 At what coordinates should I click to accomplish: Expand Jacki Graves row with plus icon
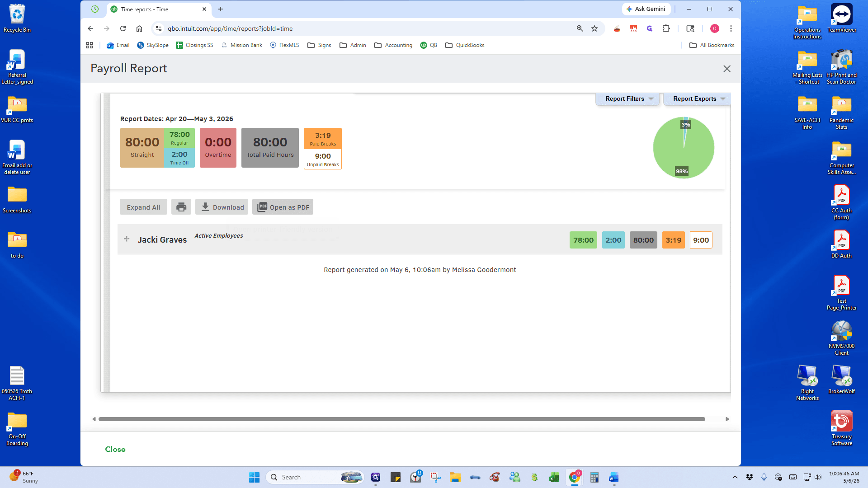[x=127, y=239]
